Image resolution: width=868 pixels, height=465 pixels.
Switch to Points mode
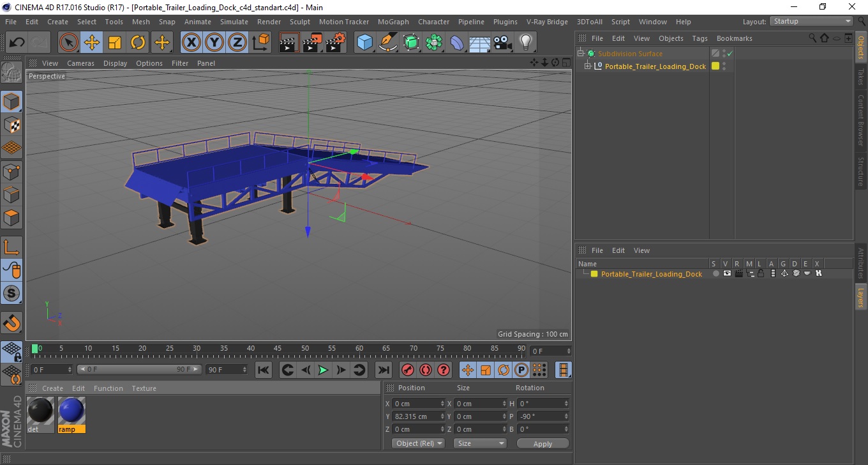pos(11,171)
